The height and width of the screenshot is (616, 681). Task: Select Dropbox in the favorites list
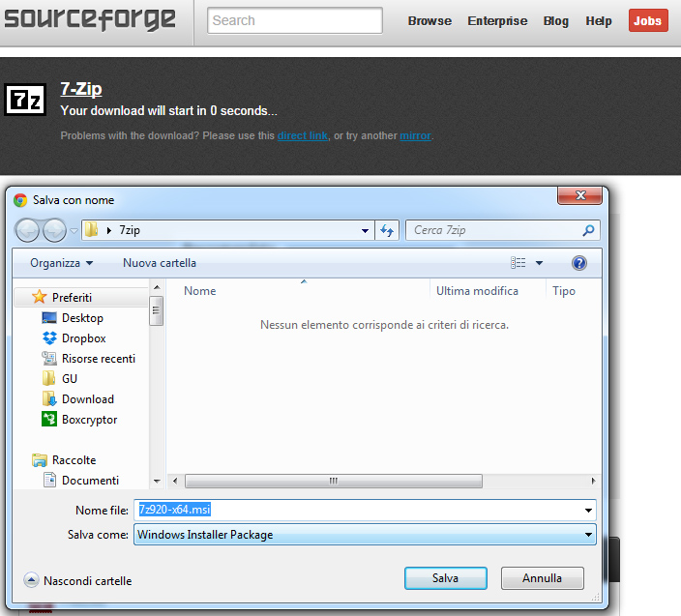click(x=84, y=338)
